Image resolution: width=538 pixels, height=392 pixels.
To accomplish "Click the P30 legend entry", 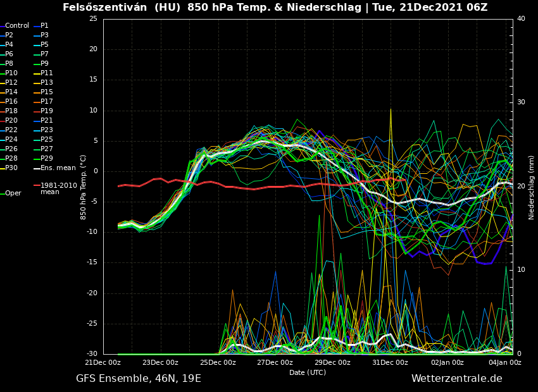I will point(11,168).
